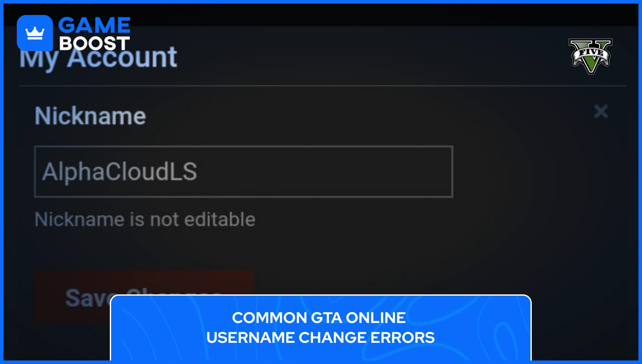Click the dark strip at the top
642x364 pixels.
[x=321, y=14]
